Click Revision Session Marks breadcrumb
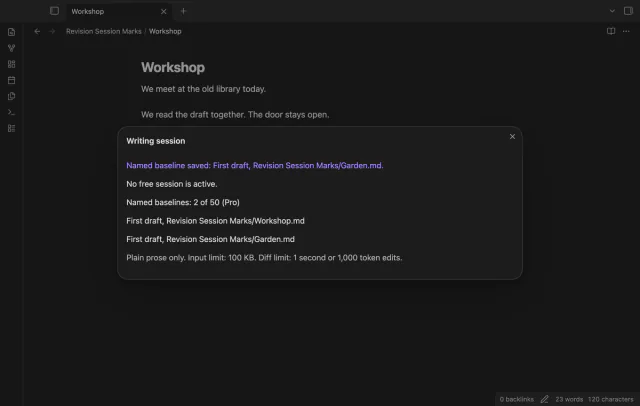This screenshot has height=406, width=640. [x=104, y=31]
